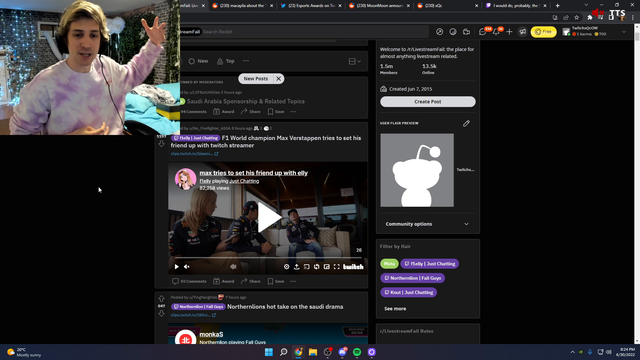This screenshot has height=360, width=640.
Task: Sort the feed by New
Action: click(x=198, y=61)
